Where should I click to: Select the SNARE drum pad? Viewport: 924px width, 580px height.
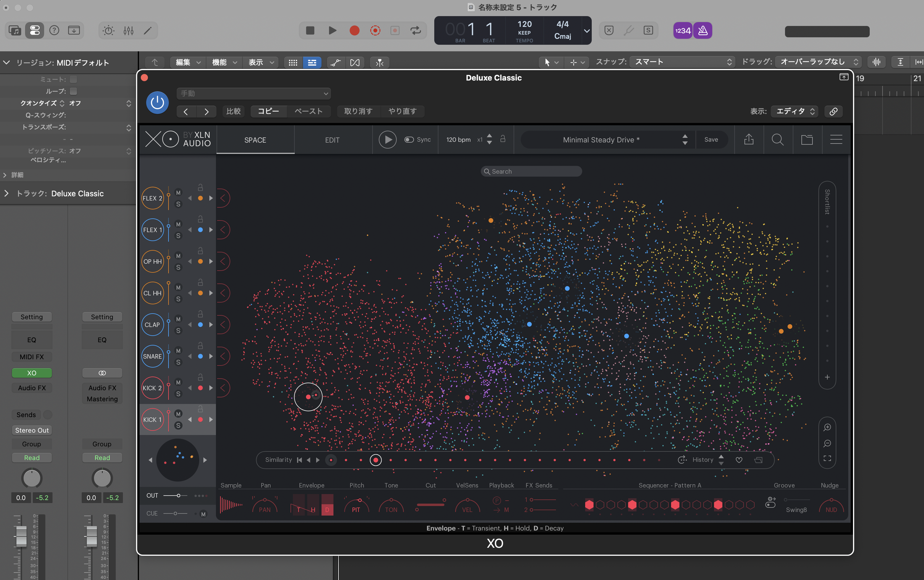coord(152,356)
